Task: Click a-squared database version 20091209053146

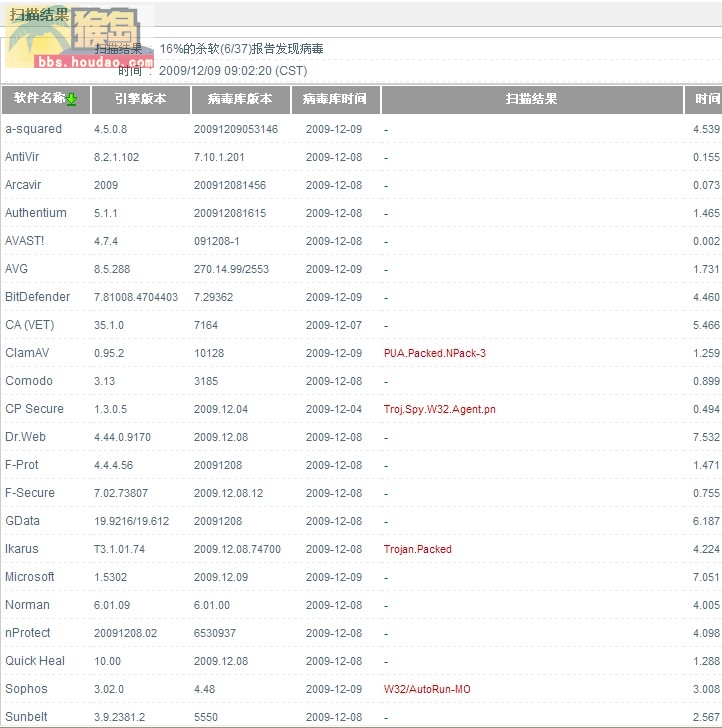Action: tap(236, 129)
